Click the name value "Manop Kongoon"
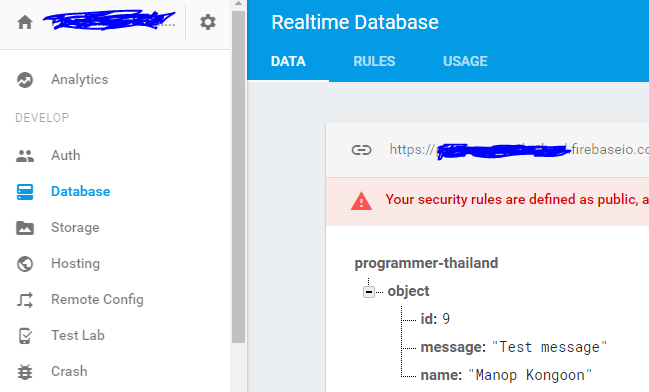 click(x=530, y=375)
